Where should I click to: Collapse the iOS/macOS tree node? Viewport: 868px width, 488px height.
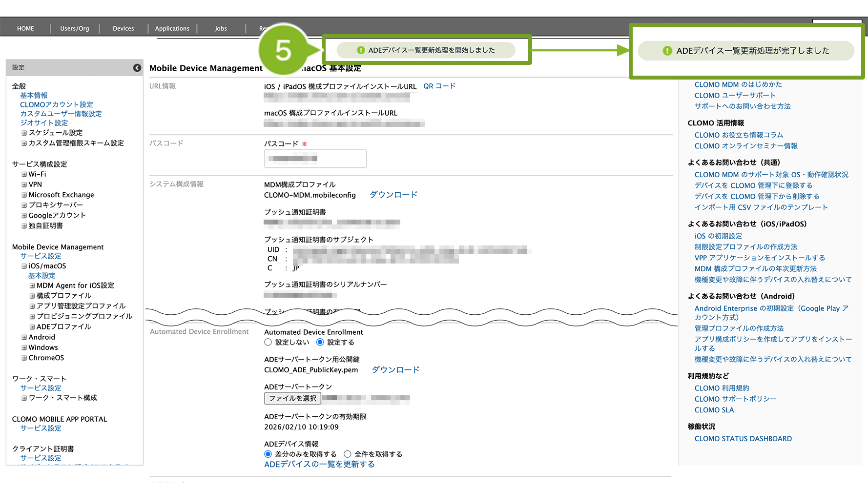coord(24,266)
